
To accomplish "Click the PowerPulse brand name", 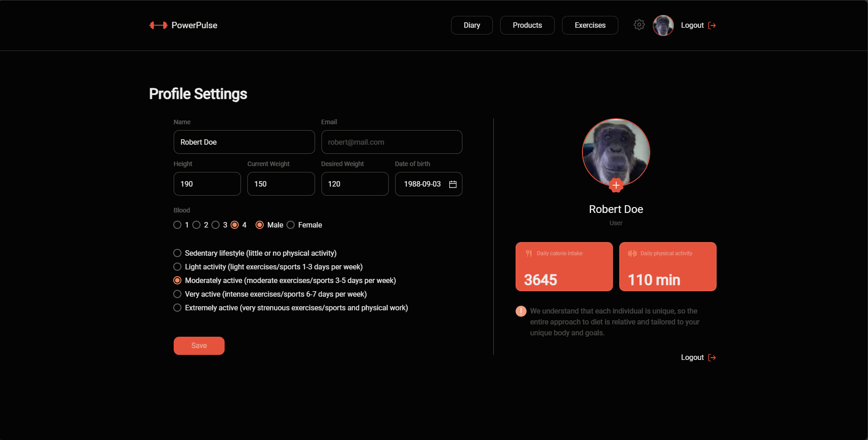I will click(194, 25).
